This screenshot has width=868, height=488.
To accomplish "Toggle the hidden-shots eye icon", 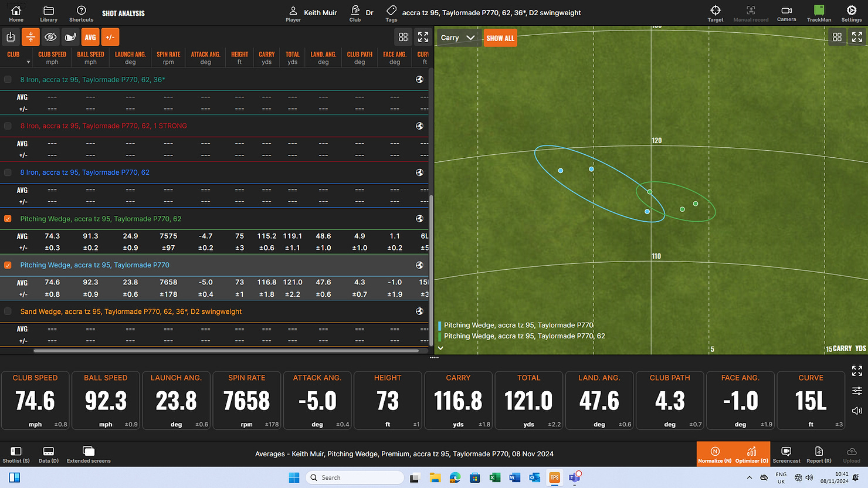I will click(x=50, y=37).
